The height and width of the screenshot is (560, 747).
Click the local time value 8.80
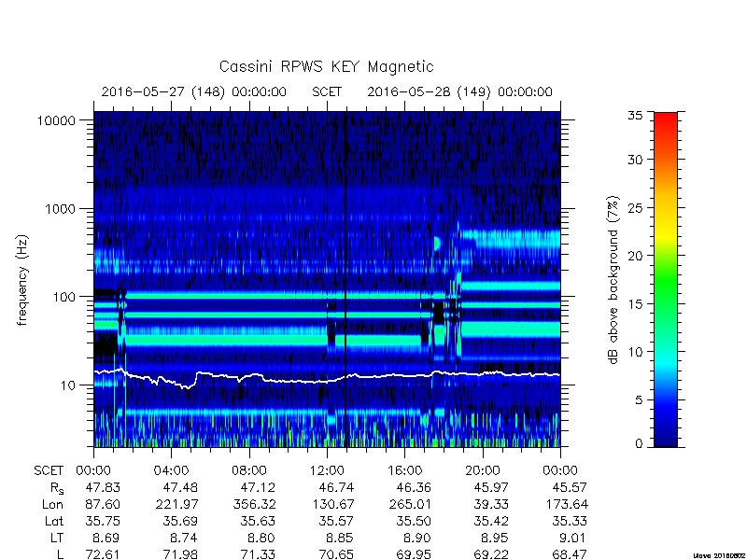pyautogui.click(x=261, y=539)
